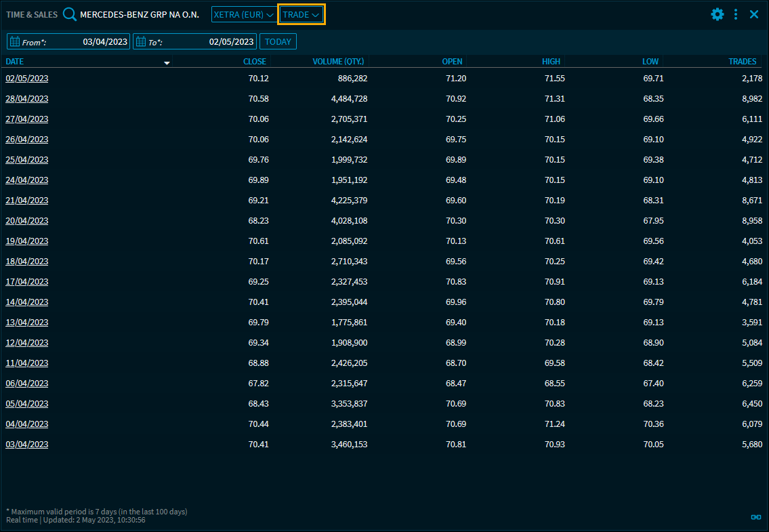769x532 pixels.
Task: Expand the XETRA (EUR) exchange dropdown
Action: pos(243,14)
